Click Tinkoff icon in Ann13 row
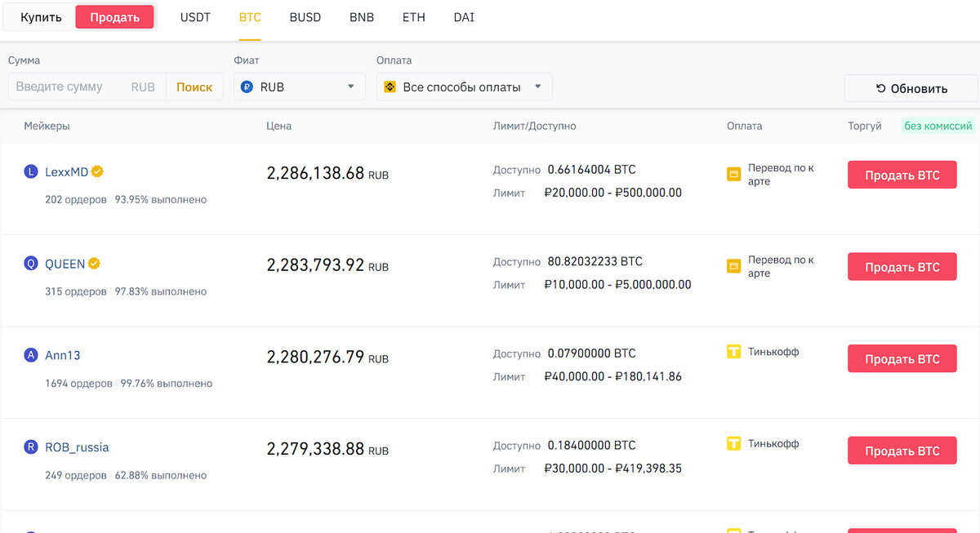This screenshot has width=980, height=533. coord(733,352)
